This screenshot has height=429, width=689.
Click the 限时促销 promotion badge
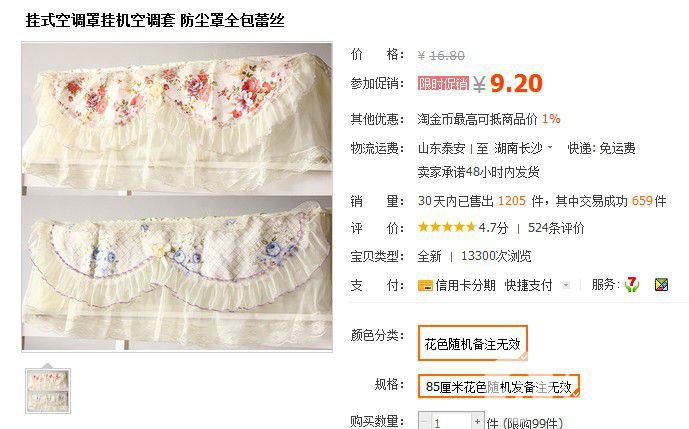443,83
